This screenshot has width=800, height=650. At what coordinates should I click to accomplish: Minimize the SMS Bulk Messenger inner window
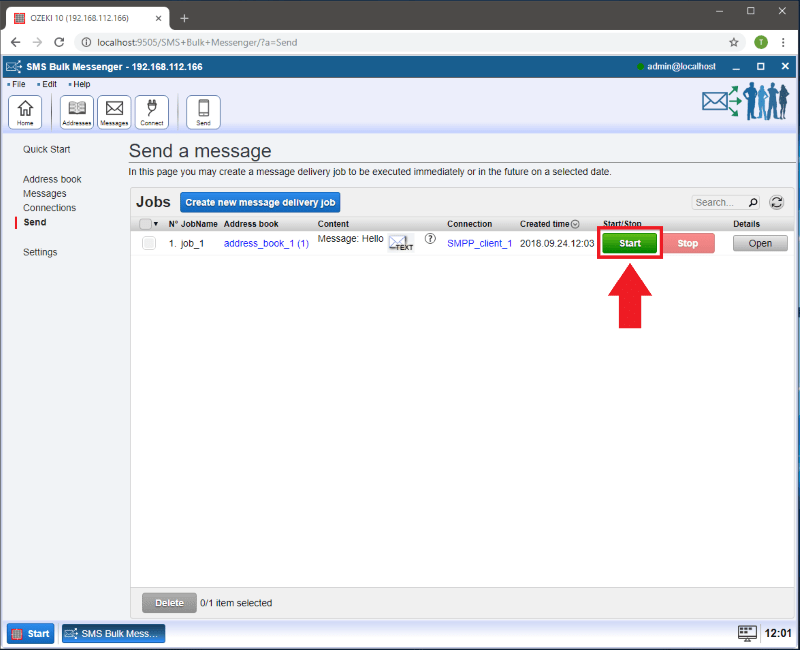coord(736,67)
